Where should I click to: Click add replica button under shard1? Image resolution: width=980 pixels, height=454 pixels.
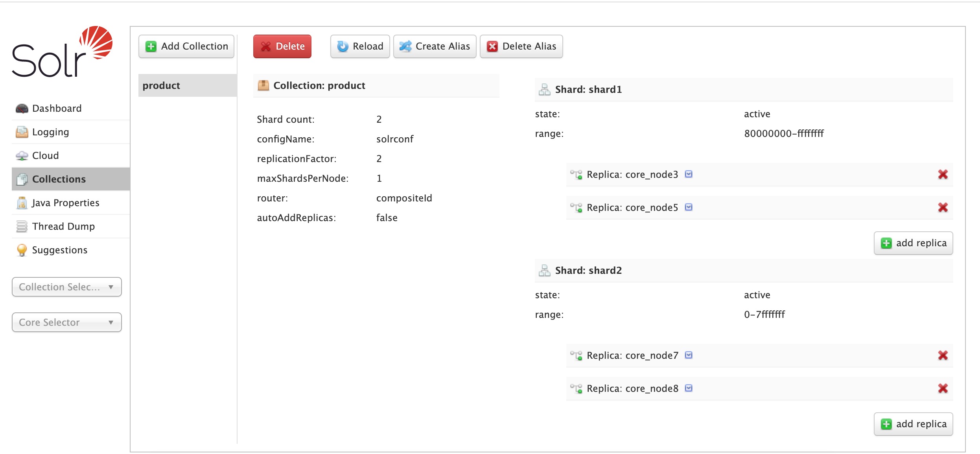click(x=914, y=243)
